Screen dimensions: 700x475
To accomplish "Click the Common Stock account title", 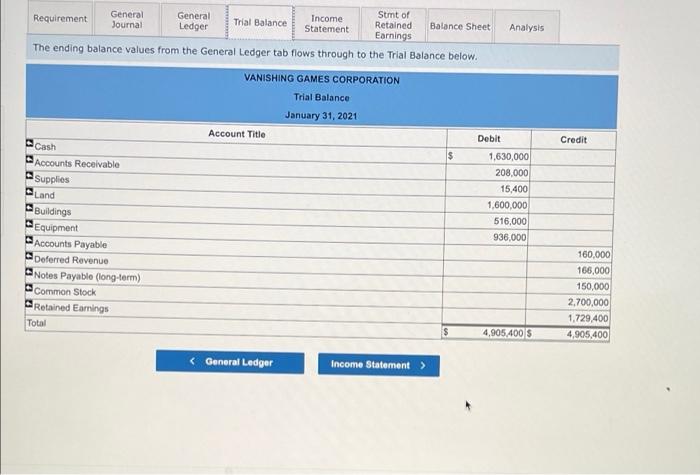I will [x=65, y=292].
